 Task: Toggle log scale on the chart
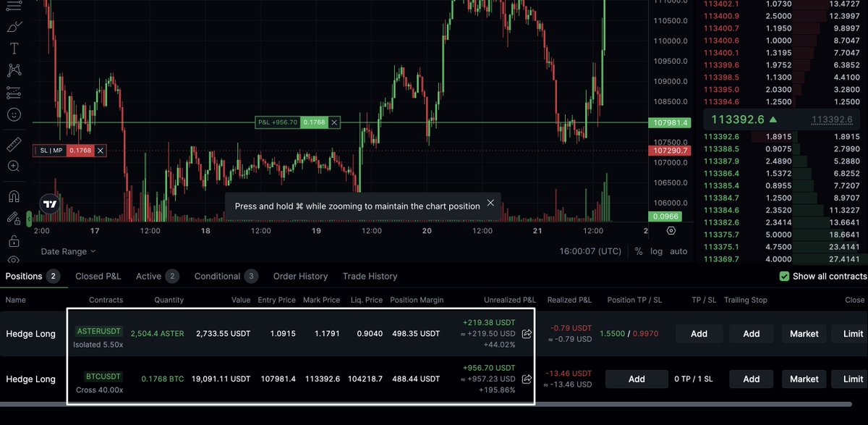tap(656, 251)
